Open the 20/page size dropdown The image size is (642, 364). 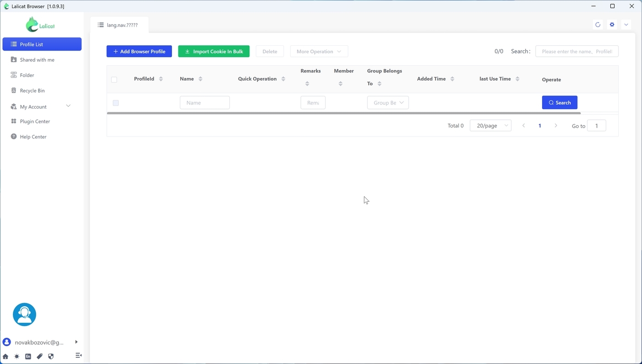tap(491, 126)
